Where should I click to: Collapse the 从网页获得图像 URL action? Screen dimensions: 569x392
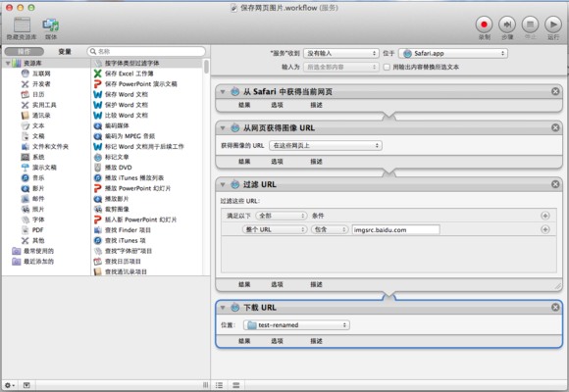click(x=223, y=128)
